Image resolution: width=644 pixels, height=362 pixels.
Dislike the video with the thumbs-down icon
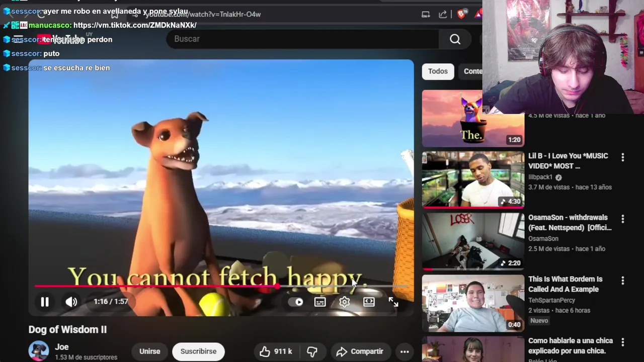pos(312,351)
